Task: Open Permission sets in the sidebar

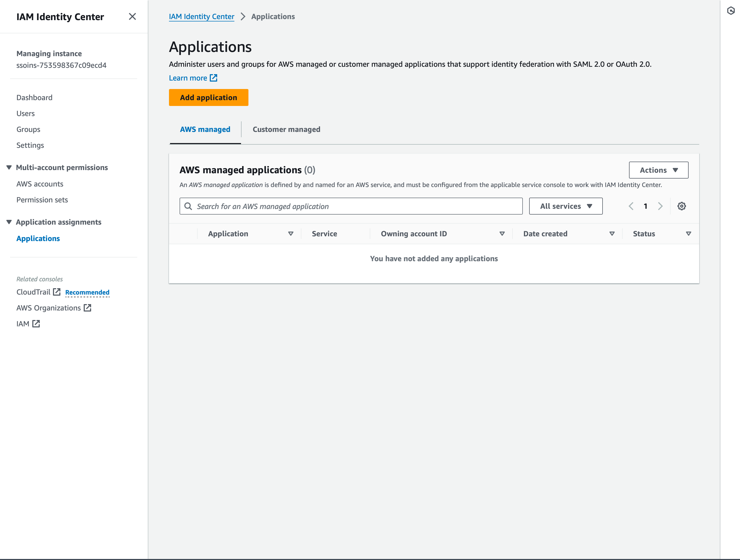Action: (42, 200)
